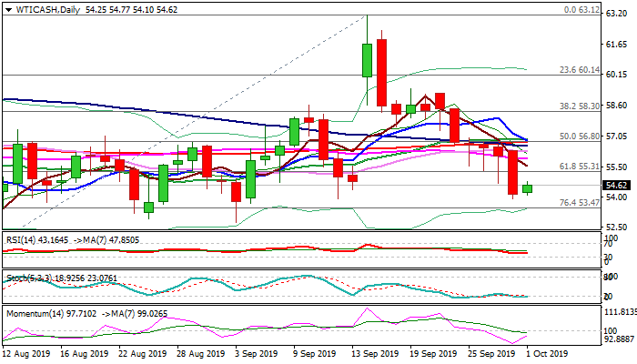Click the 28 Aug 2019 date label
This screenshot has width=637, height=364.
click(201, 353)
